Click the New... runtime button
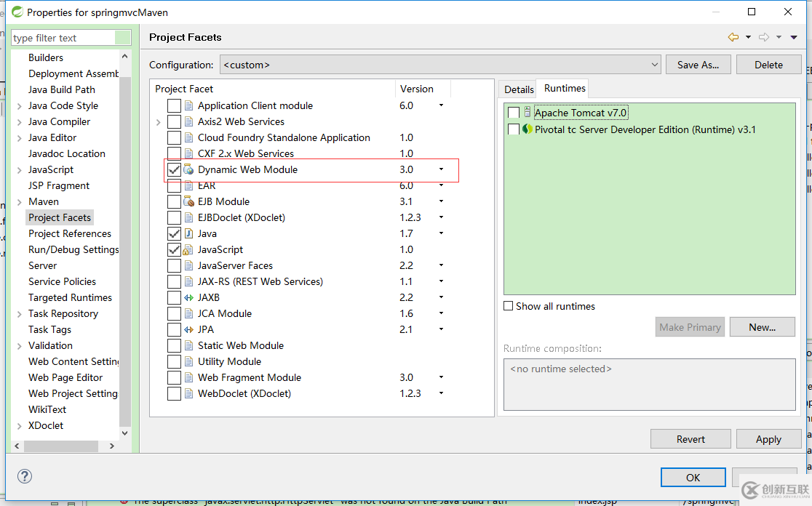This screenshot has width=812, height=506. (763, 327)
